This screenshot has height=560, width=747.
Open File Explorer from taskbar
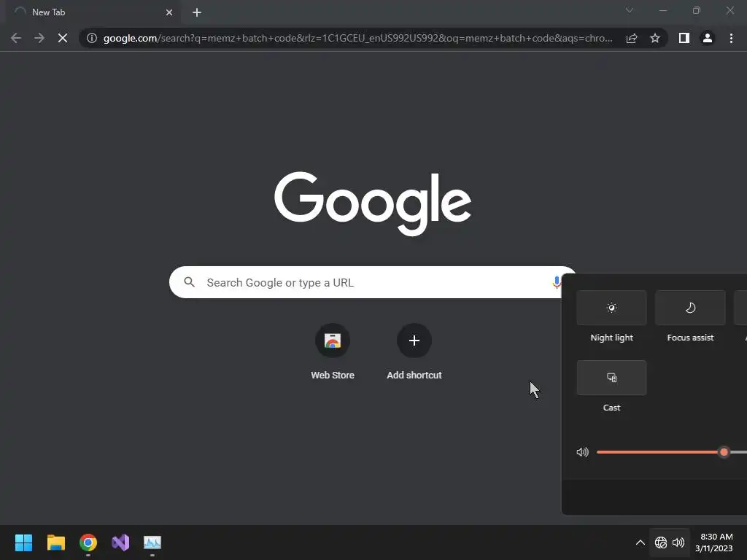[x=55, y=542]
